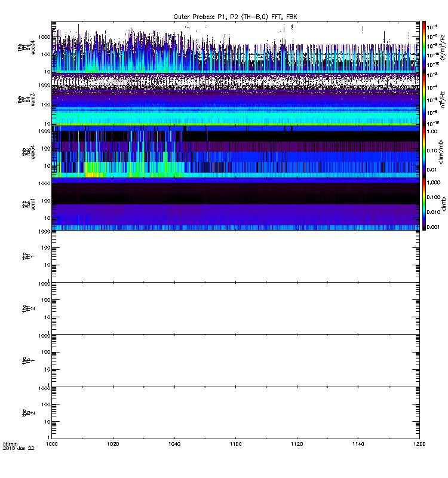Click inside the empty thc fff 2 panel

(235, 308)
